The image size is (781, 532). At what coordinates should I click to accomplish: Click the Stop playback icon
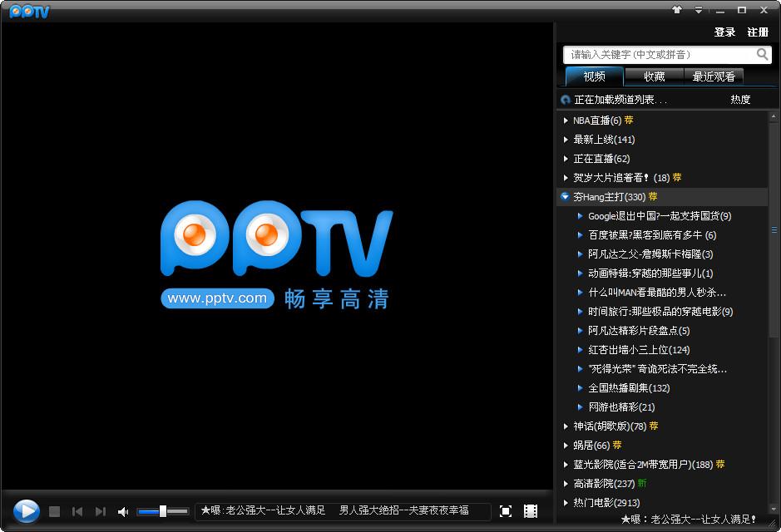tap(55, 512)
